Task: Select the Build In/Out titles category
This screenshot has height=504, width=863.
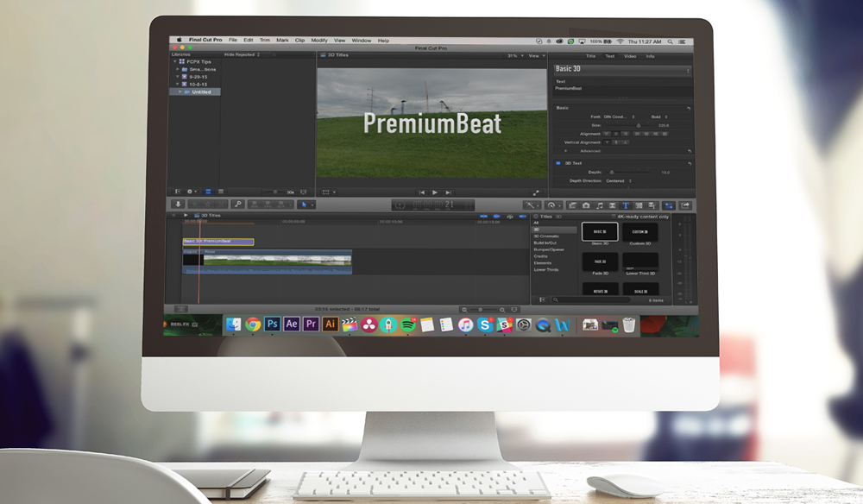Action: 545,243
